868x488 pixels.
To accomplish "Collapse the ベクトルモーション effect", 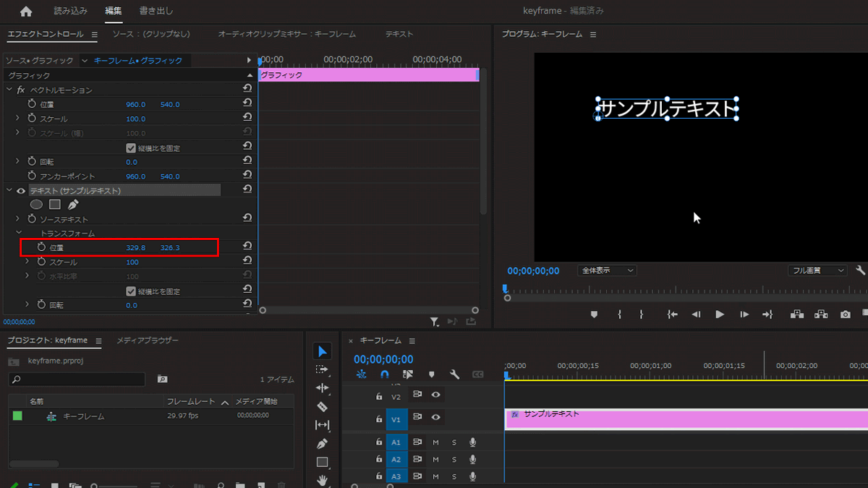I will [x=9, y=90].
